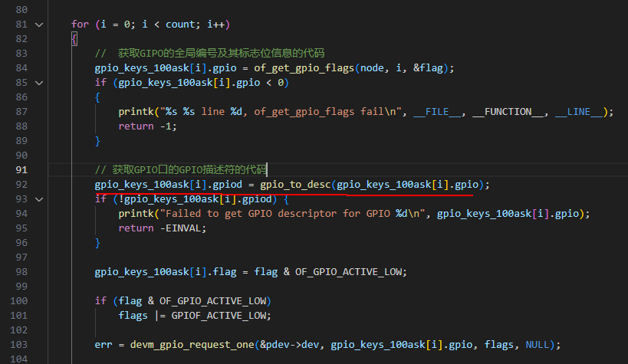This screenshot has height=364, width=628.
Task: Click the __FUNCTION__ macro on line 87
Action: (508, 112)
